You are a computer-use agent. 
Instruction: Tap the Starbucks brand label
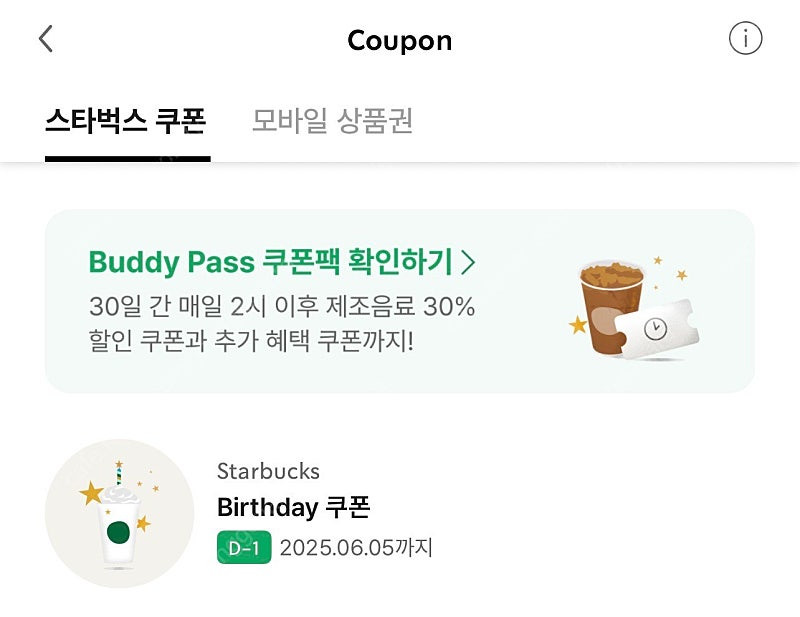(x=266, y=471)
